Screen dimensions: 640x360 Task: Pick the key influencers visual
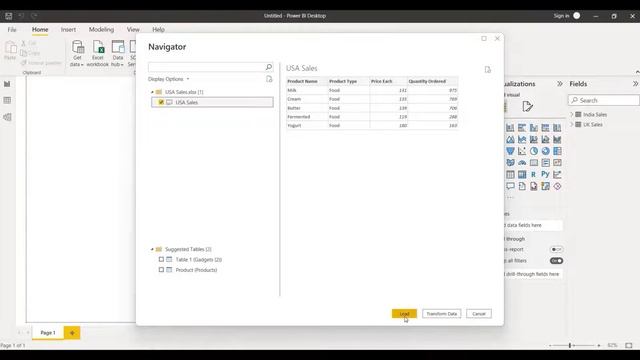click(x=557, y=175)
